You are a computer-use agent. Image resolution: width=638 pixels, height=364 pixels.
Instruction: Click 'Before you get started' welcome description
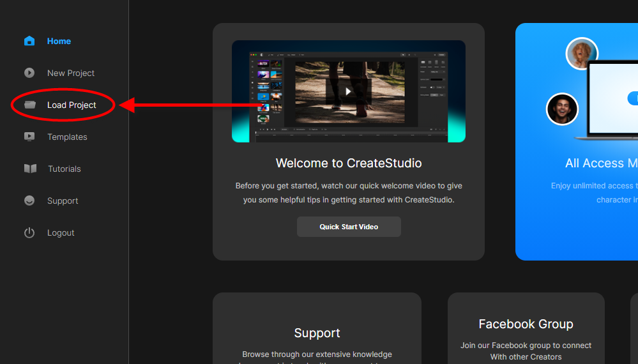tap(349, 193)
